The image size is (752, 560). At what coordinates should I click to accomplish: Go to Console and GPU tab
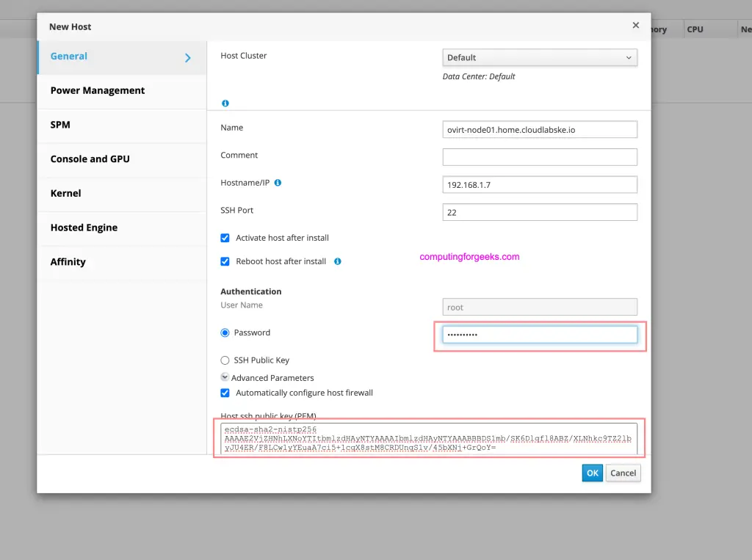click(x=123, y=159)
